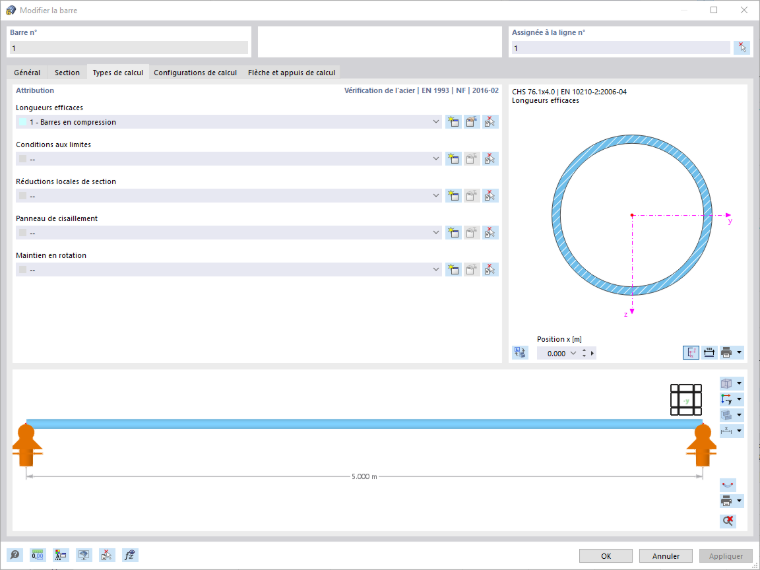760x570 pixels.
Task: Pick Panneau de cisaillement via selection icon
Action: click(x=491, y=233)
